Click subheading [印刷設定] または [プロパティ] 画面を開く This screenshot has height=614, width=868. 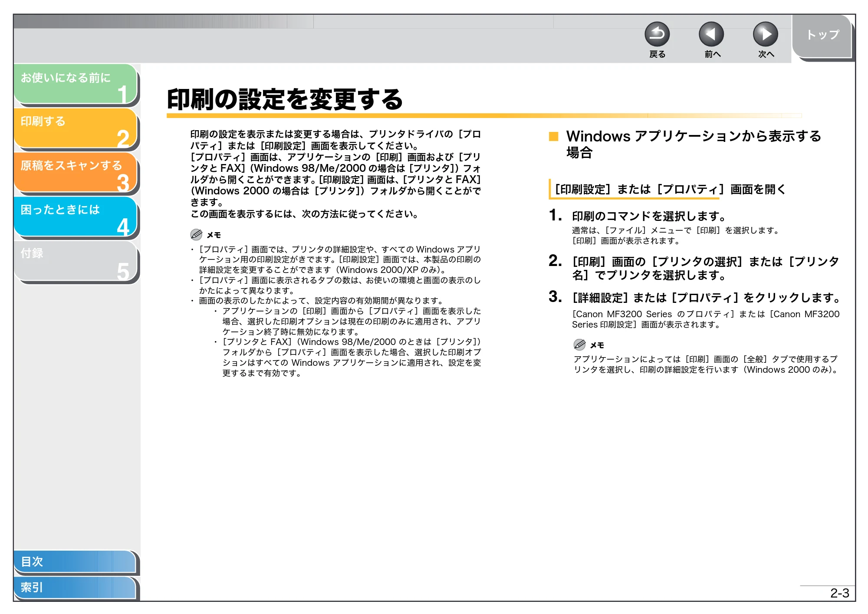point(670,189)
